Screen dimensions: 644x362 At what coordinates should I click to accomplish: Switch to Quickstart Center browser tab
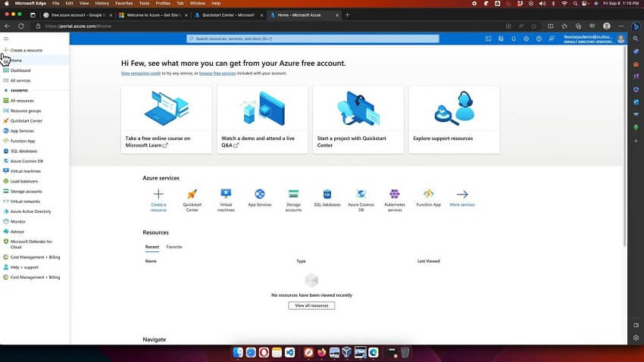[x=228, y=15]
